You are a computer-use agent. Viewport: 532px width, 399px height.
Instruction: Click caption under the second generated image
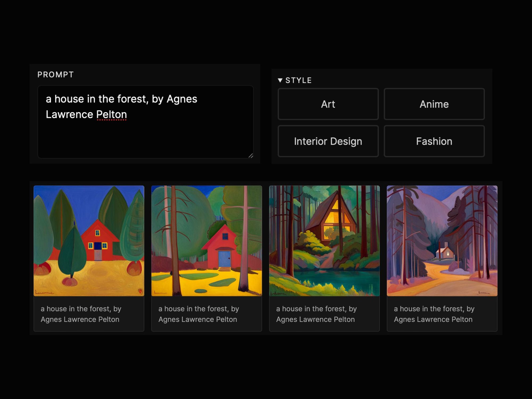click(x=198, y=314)
